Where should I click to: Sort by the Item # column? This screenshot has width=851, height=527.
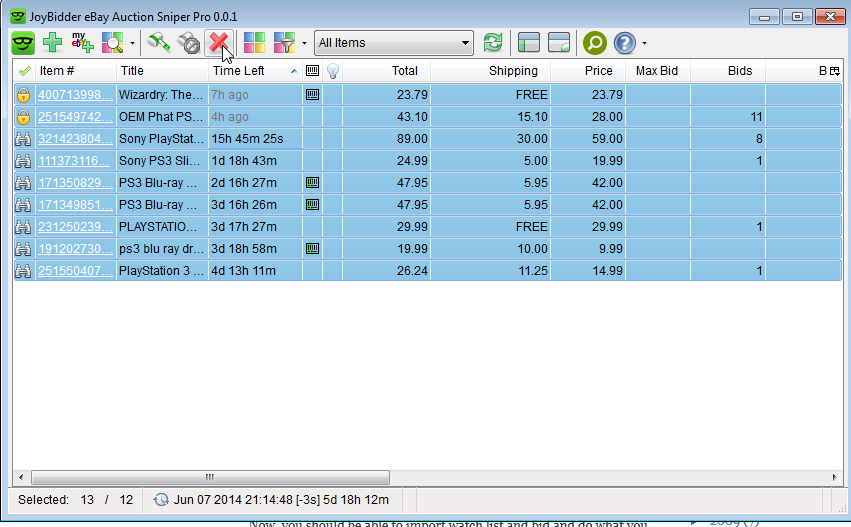point(75,71)
